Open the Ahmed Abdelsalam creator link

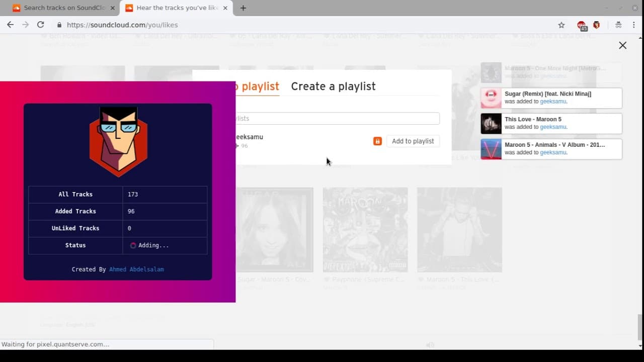click(136, 269)
